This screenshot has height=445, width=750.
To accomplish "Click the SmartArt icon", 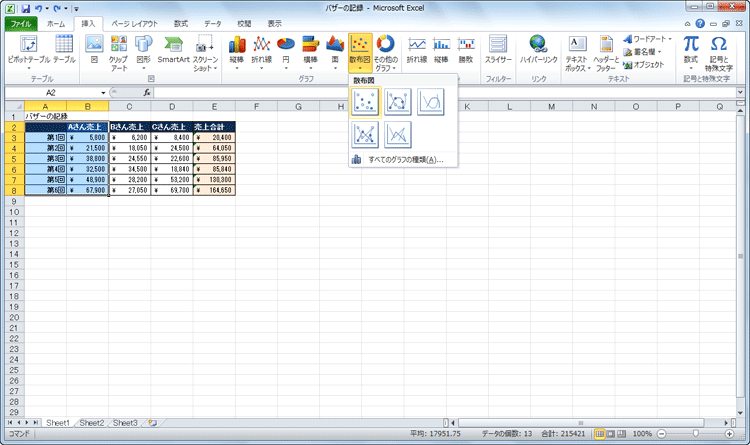I will (174, 49).
